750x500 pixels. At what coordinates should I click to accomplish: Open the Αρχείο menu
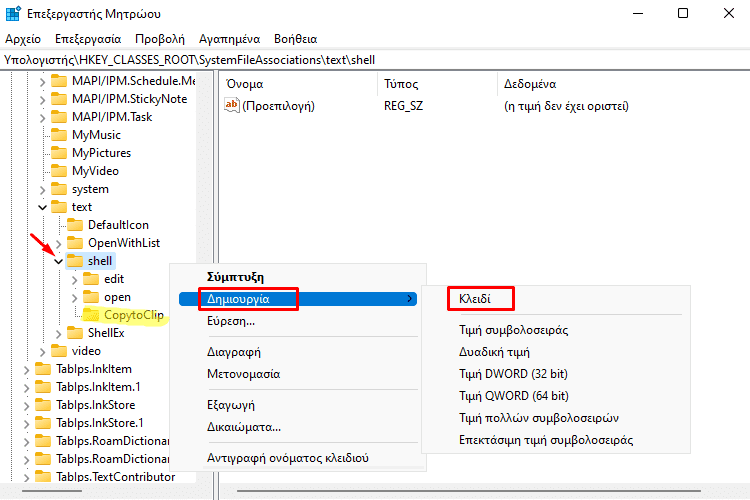click(23, 39)
